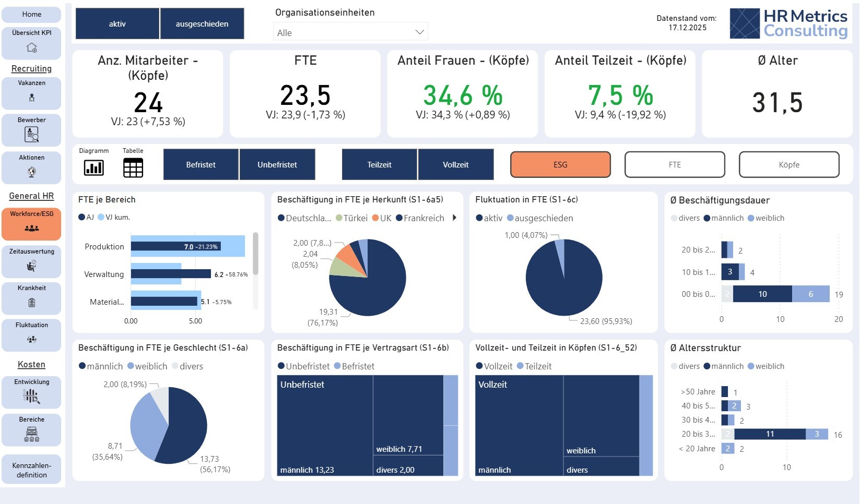Screen dimensions: 860x504
Task: Toggle the aktiv employee filter
Action: [x=117, y=24]
